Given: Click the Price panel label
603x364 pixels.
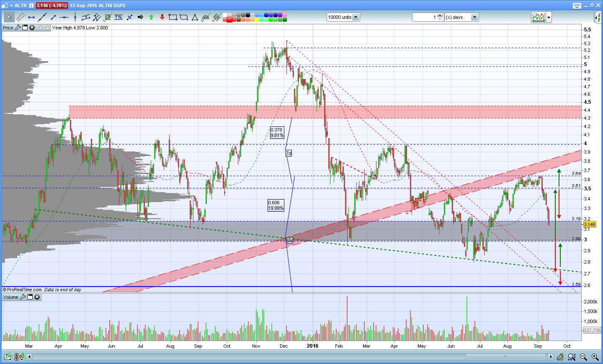Looking at the screenshot, I should click(x=8, y=28).
